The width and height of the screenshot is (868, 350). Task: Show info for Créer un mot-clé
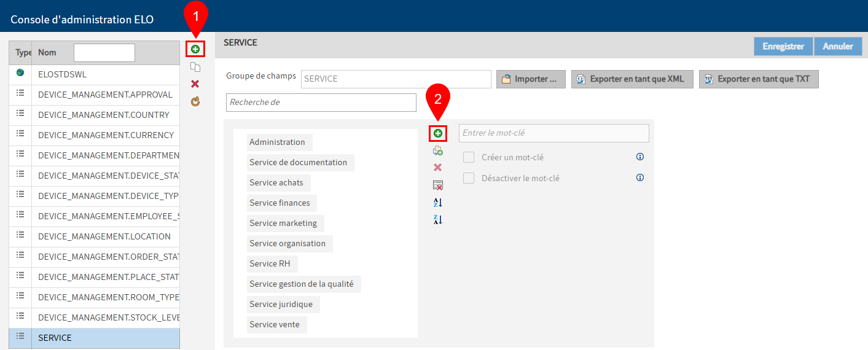[x=640, y=157]
